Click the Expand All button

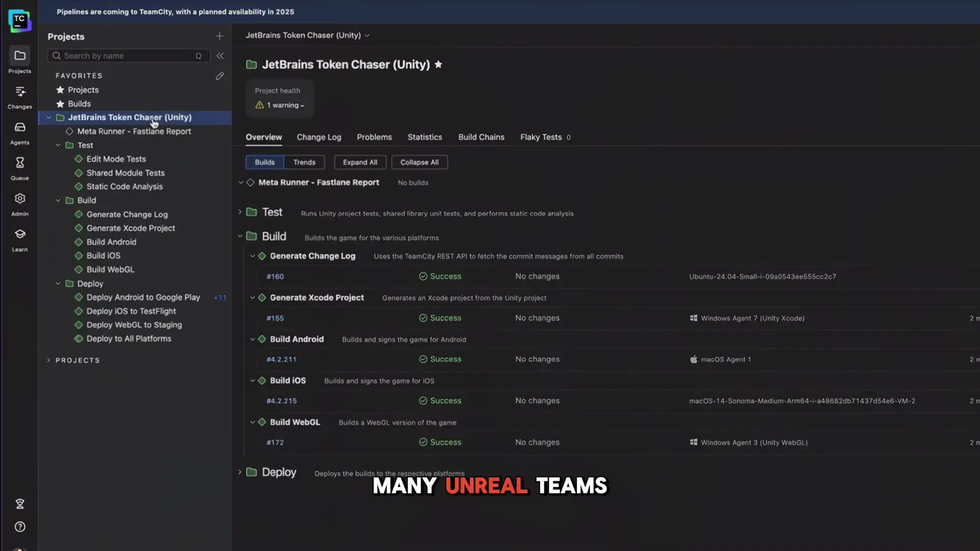click(360, 162)
